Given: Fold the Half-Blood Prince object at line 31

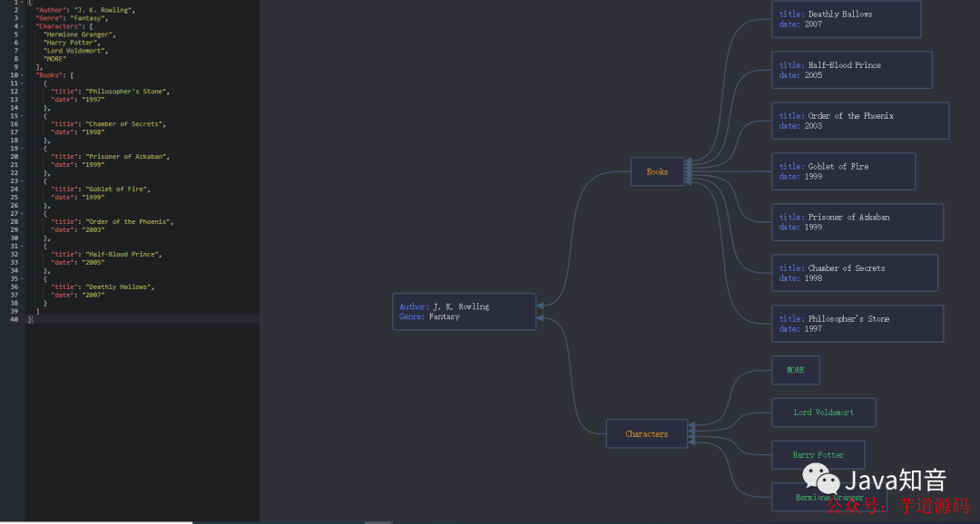Looking at the screenshot, I should pos(23,246).
